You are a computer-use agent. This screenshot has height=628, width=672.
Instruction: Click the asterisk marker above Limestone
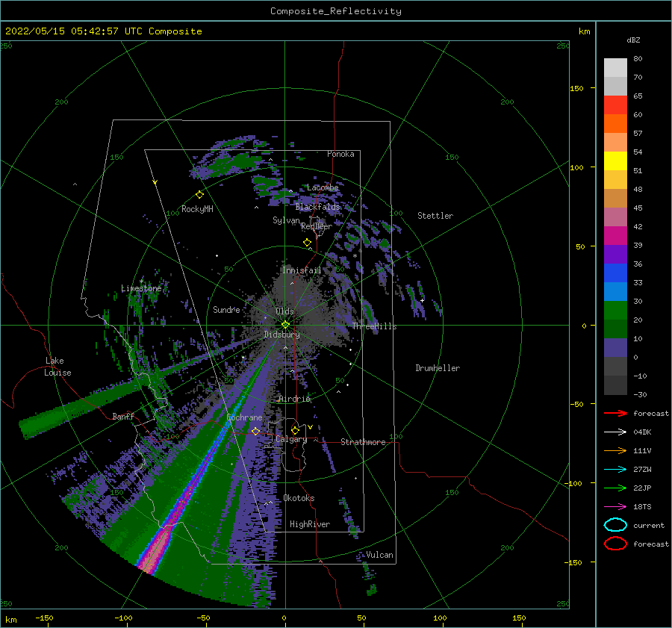click(x=141, y=282)
